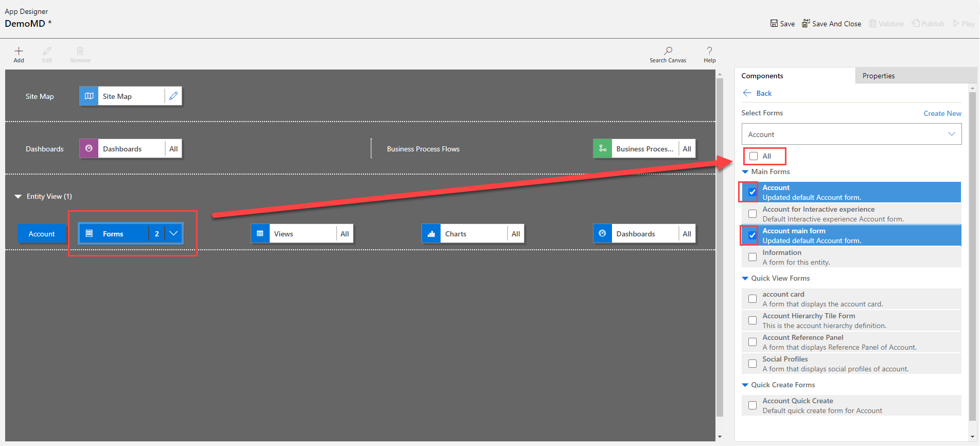
Task: Click the Create New link
Action: click(942, 113)
